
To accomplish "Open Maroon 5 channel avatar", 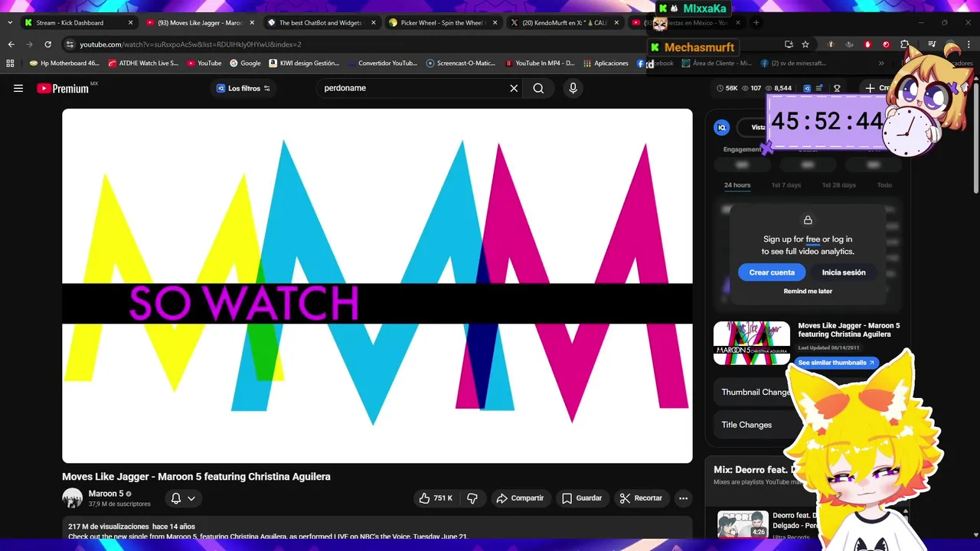I will [72, 498].
